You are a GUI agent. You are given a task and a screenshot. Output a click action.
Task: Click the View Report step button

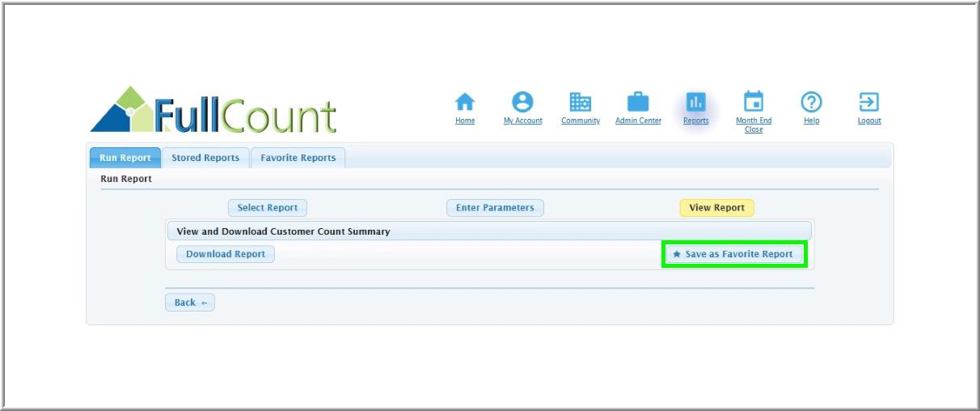(x=716, y=208)
